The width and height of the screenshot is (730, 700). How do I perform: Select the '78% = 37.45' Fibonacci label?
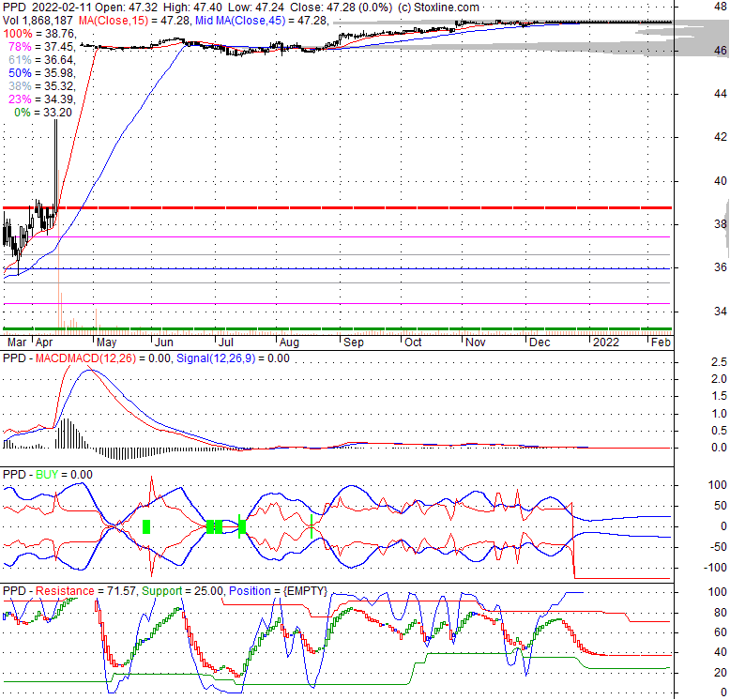click(42, 47)
